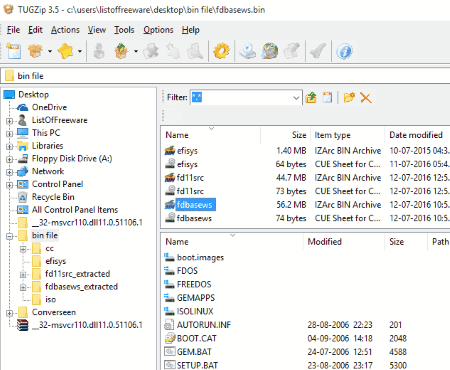Expand the This PC tree node
This screenshot has height=370, width=450.
[x=9, y=134]
